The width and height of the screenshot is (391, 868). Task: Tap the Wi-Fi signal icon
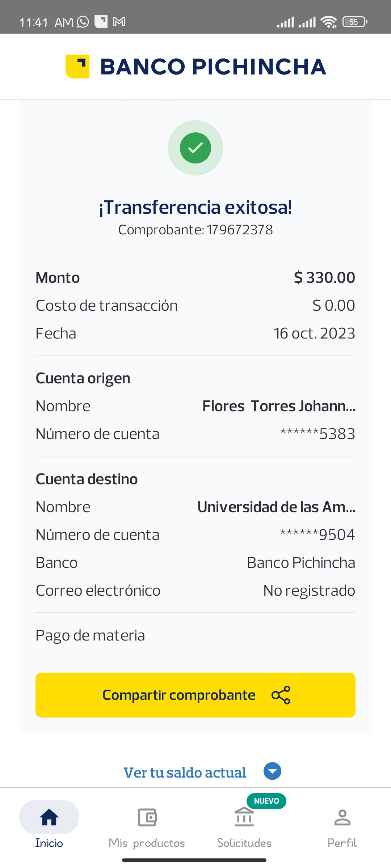tap(329, 22)
